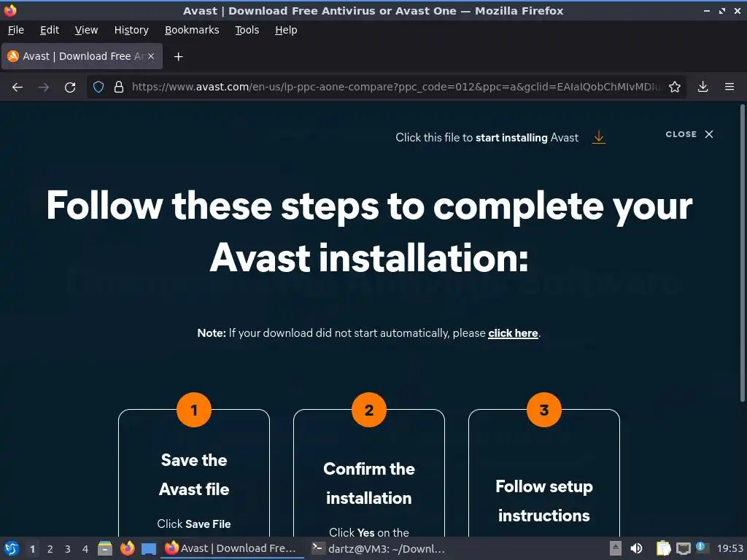Open the update notifier tray icon
Screen dimensions: 747x560
pos(703,548)
